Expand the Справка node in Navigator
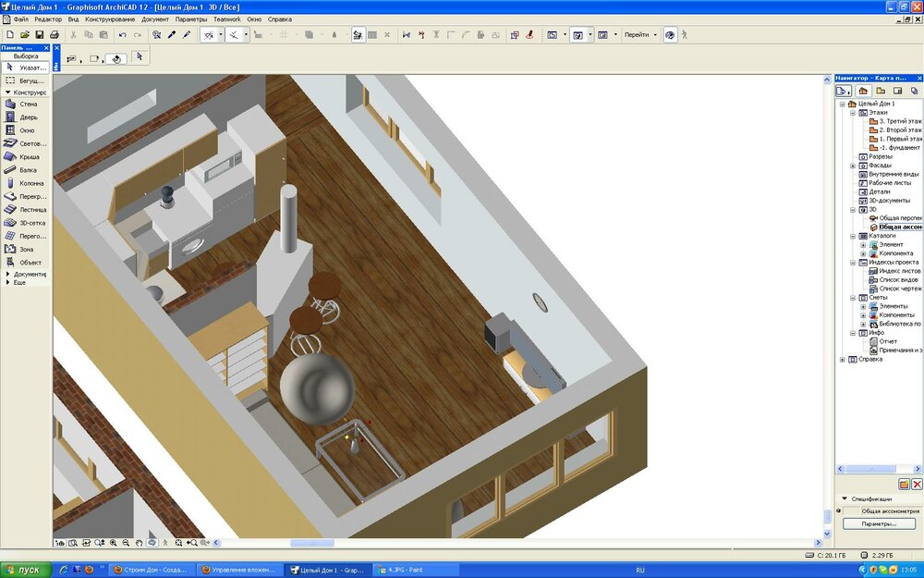 [x=842, y=360]
